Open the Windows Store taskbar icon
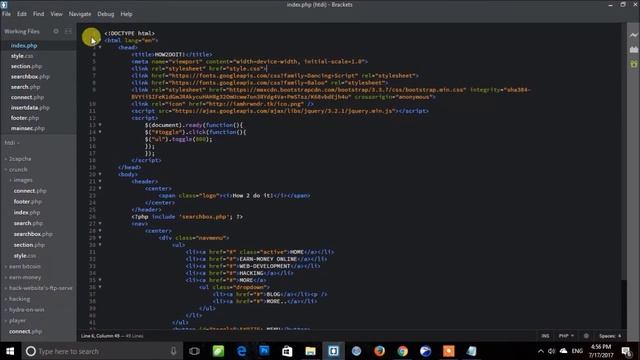This screenshot has width=640, height=360. (287, 351)
